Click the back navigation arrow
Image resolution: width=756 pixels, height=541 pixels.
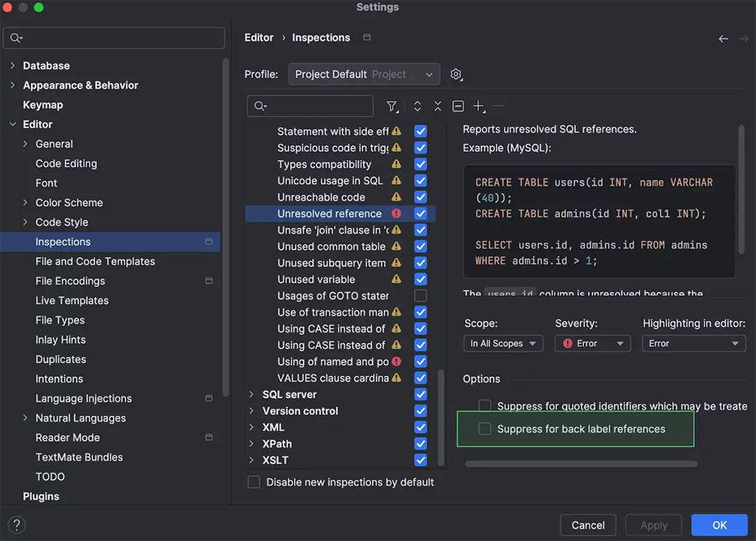(x=723, y=38)
